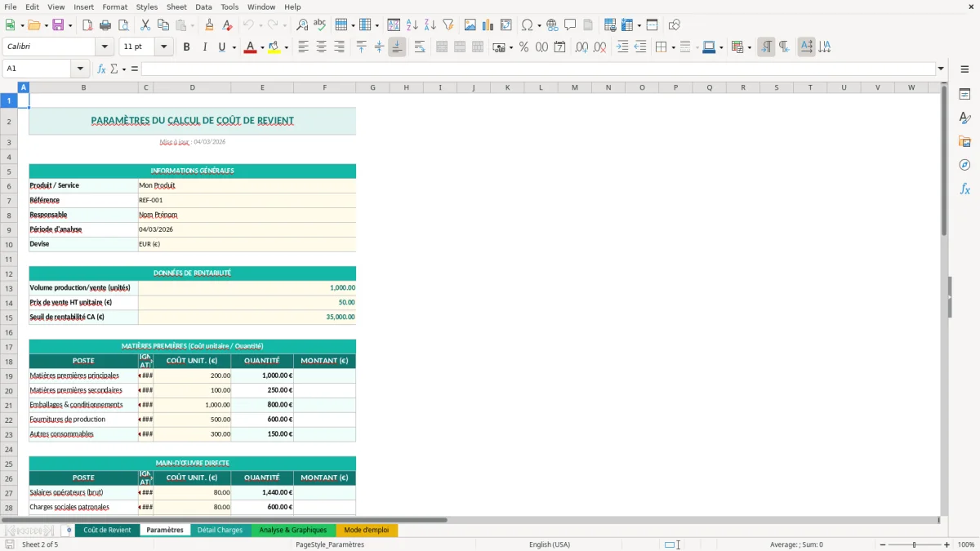Viewport: 980px width, 551px height.
Task: Open the Borders dropdown arrow
Action: click(673, 47)
